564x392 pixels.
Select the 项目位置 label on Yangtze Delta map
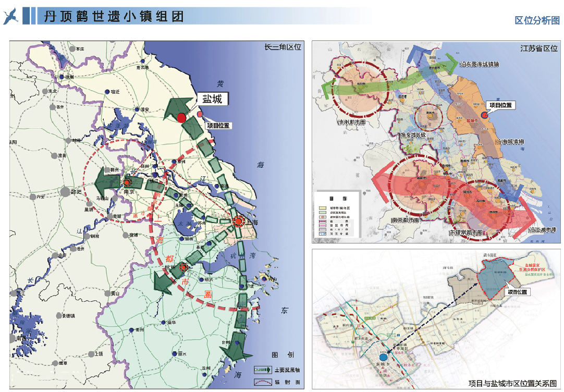[218, 126]
